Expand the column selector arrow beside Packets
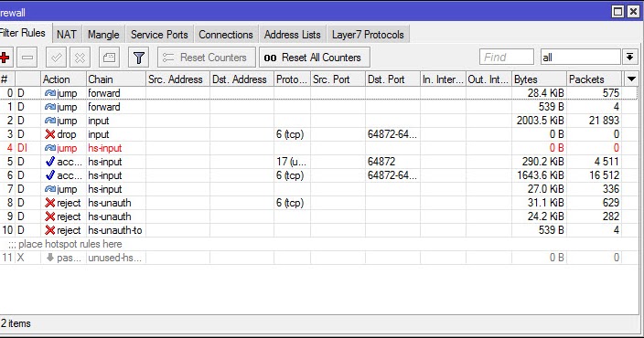This screenshot has height=338, width=644. pyautogui.click(x=631, y=79)
